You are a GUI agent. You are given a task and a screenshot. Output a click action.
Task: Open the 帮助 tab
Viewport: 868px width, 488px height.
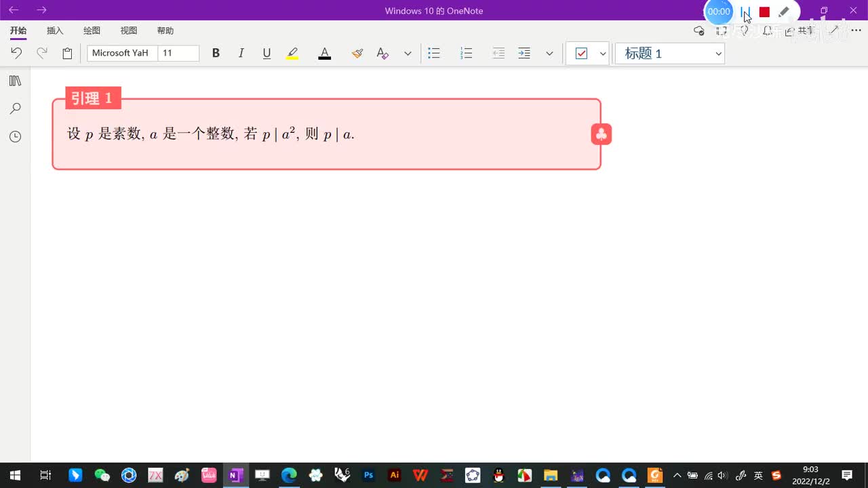(x=165, y=30)
